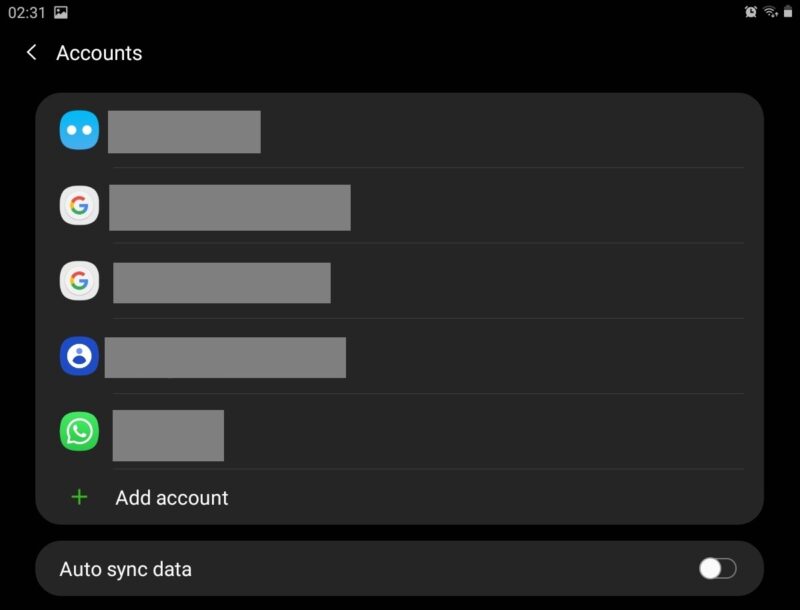
Task: Choose Add account
Action: (172, 498)
